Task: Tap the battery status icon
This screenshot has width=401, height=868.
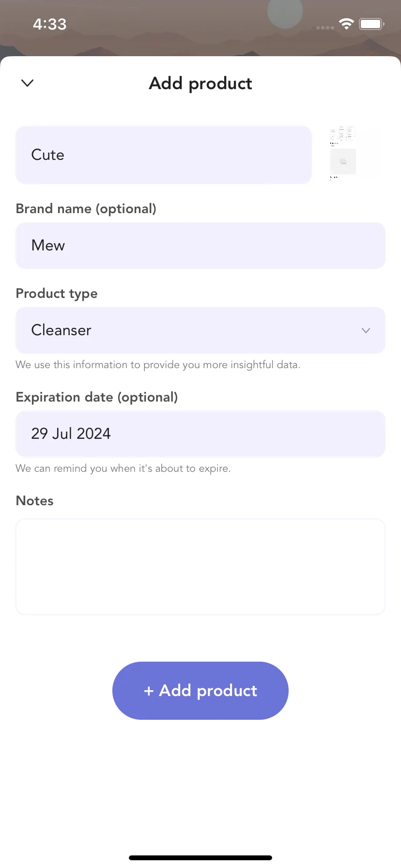Action: coord(371,24)
